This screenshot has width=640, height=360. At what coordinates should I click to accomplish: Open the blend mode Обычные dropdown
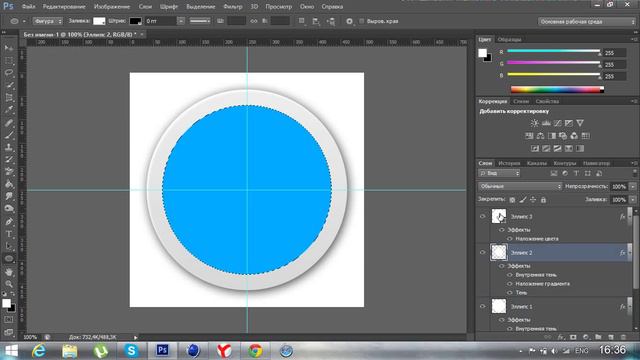(520, 187)
